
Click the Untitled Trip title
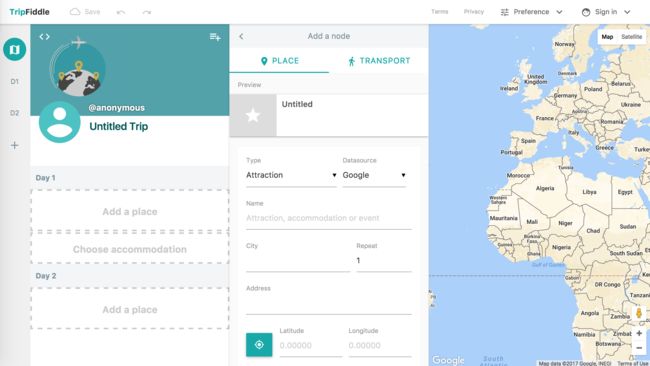pyautogui.click(x=119, y=126)
